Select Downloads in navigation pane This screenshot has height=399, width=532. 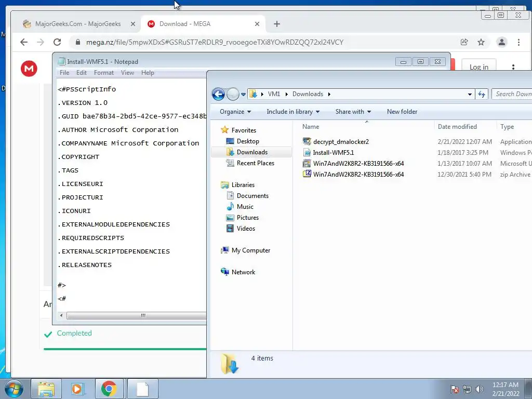(252, 152)
